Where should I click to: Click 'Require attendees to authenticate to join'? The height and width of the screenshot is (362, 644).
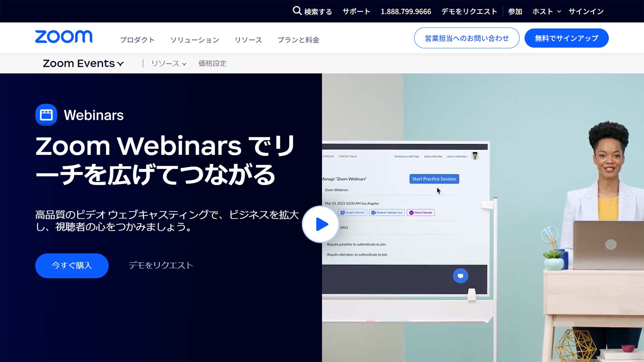(x=357, y=254)
